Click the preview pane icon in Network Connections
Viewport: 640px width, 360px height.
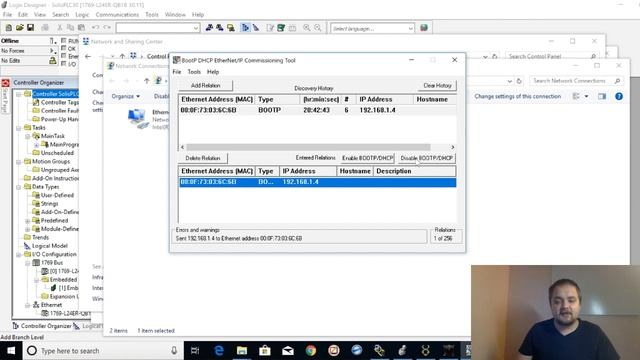click(602, 97)
